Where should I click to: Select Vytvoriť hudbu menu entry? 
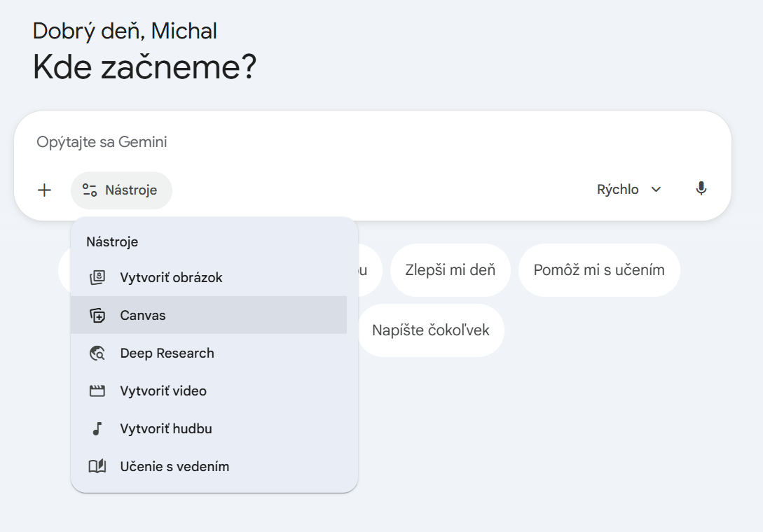click(x=166, y=429)
